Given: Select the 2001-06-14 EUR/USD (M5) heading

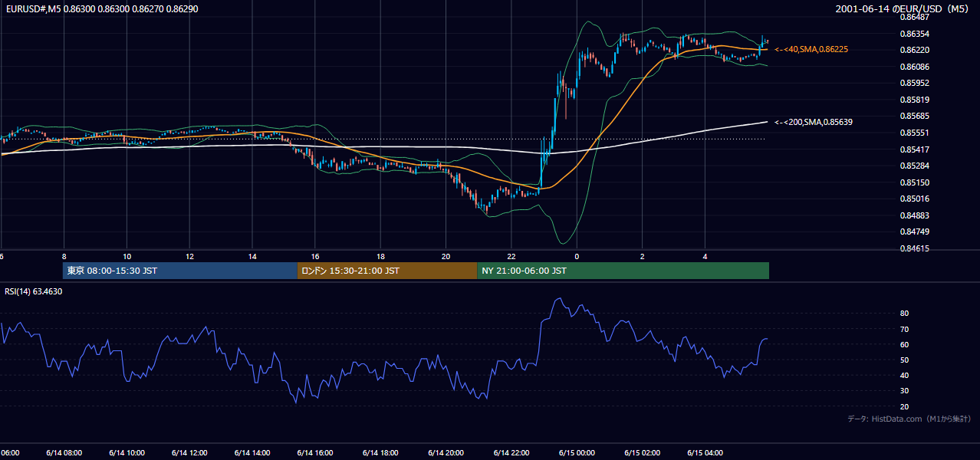Looking at the screenshot, I should [x=903, y=9].
